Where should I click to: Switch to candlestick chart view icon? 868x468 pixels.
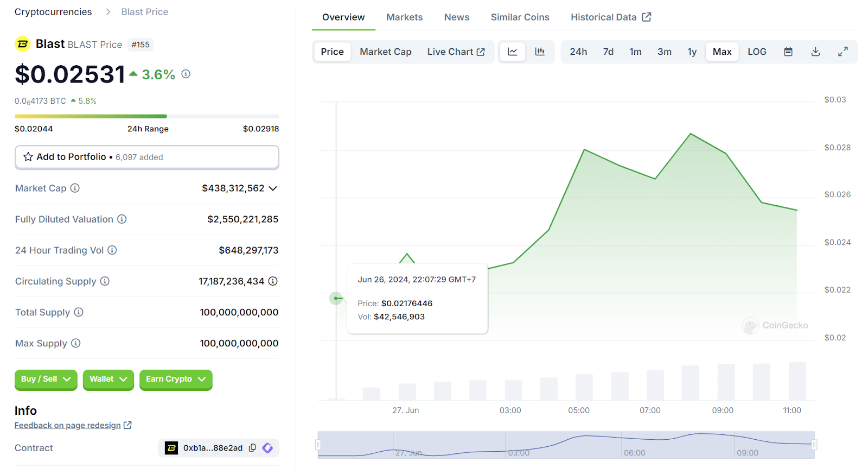click(540, 52)
